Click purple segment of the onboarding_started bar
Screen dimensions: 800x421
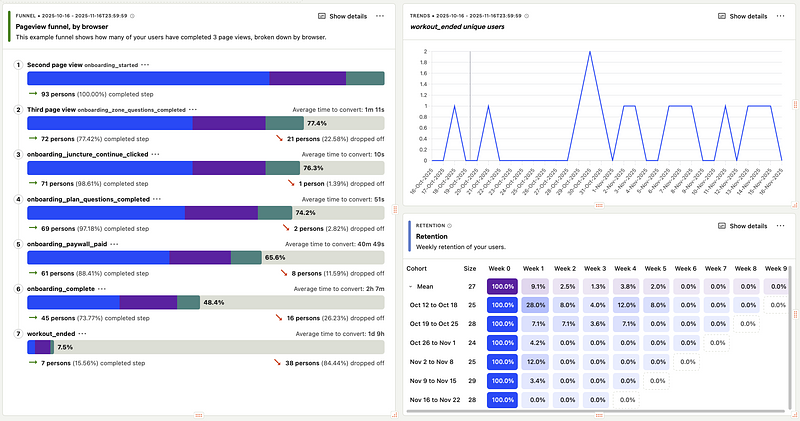click(x=307, y=78)
